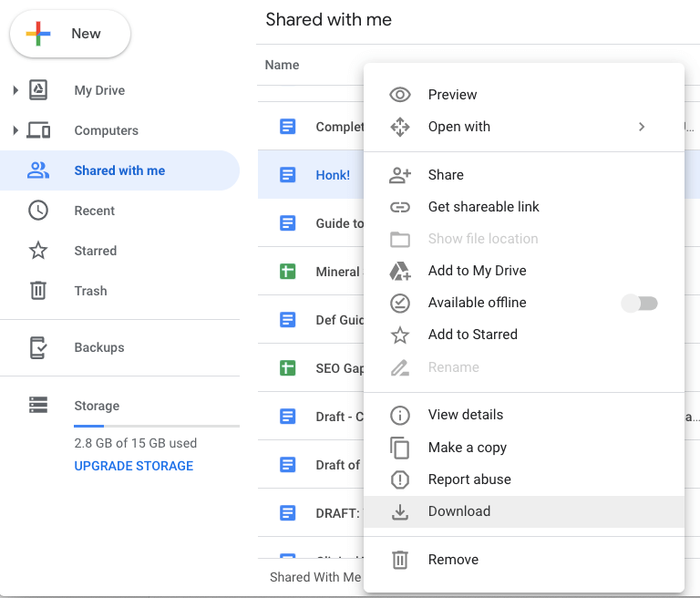
Task: Toggle the Available offline switch
Action: point(639,304)
